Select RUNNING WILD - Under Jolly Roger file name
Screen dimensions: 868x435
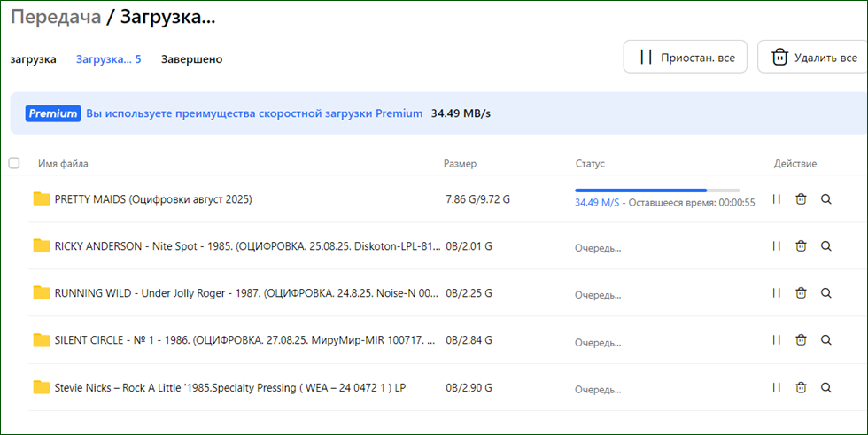pos(246,293)
